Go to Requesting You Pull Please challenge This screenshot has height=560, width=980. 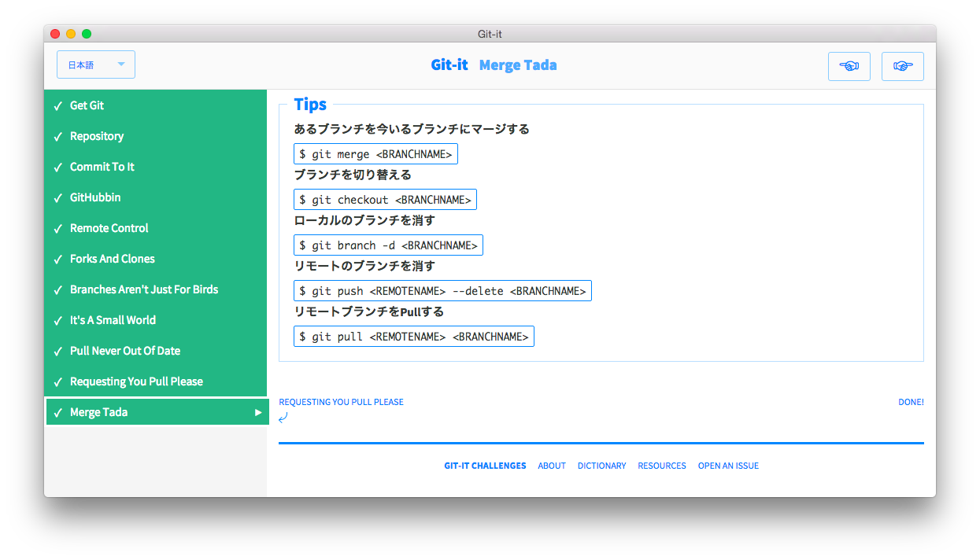pos(157,381)
